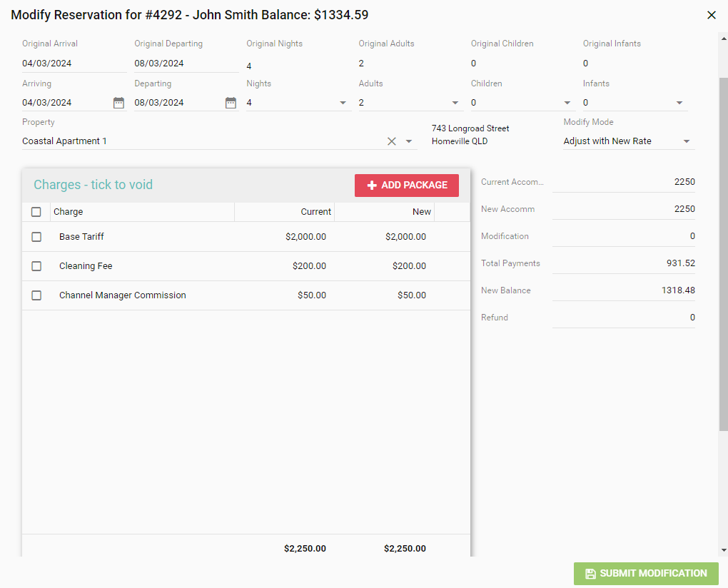This screenshot has width=728, height=588.
Task: Expand the Infants dropdown
Action: [x=679, y=103]
